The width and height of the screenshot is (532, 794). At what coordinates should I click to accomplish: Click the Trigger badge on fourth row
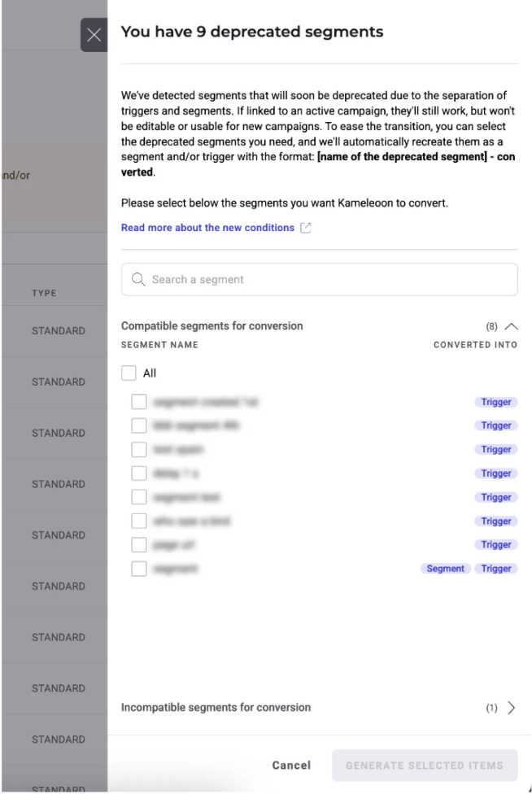click(496, 473)
